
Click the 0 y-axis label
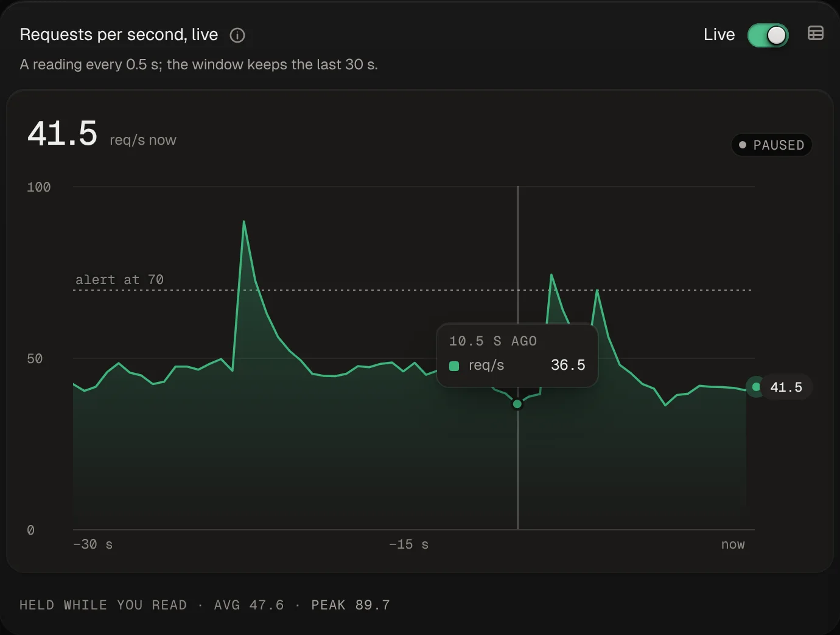(30, 530)
